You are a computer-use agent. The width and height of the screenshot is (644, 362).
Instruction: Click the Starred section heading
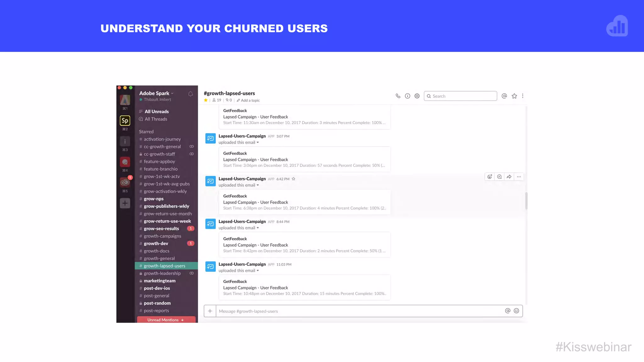coord(146,132)
